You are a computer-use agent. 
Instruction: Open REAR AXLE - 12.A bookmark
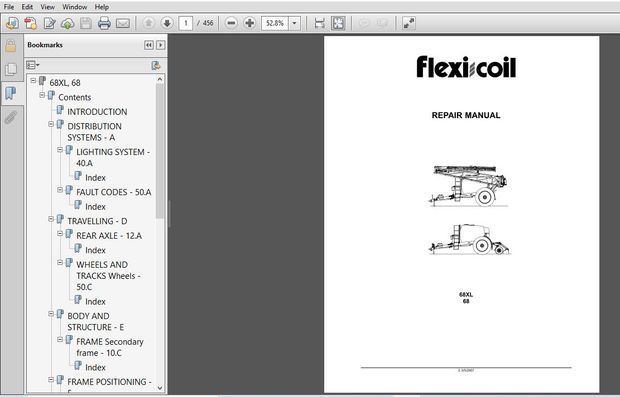coord(109,236)
